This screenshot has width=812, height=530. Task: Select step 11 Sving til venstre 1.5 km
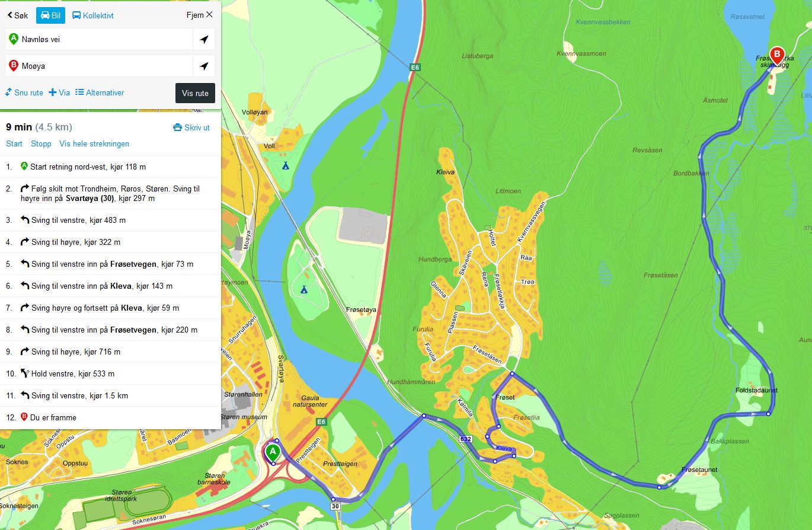coord(110,395)
